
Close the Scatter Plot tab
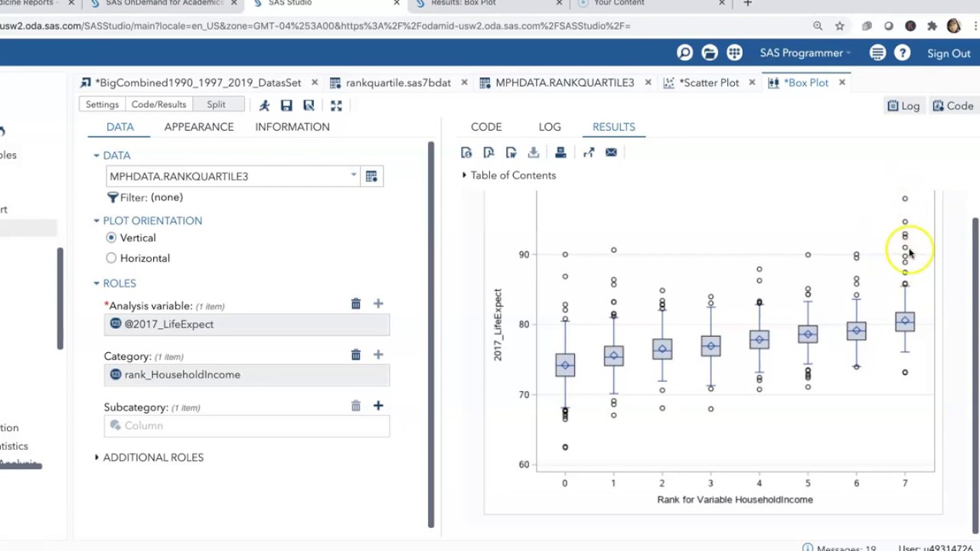pyautogui.click(x=752, y=83)
